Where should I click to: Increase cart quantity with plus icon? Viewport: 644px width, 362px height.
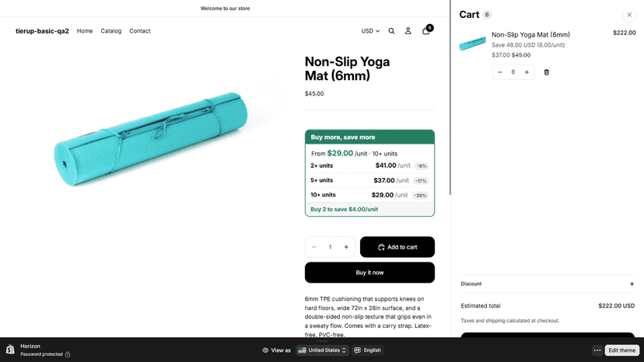pyautogui.click(x=527, y=72)
